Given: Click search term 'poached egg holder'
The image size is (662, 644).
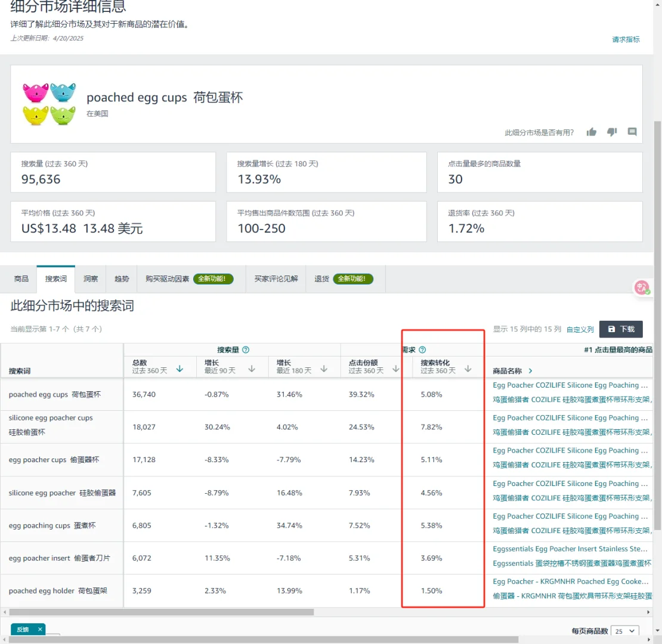Looking at the screenshot, I should point(58,590).
